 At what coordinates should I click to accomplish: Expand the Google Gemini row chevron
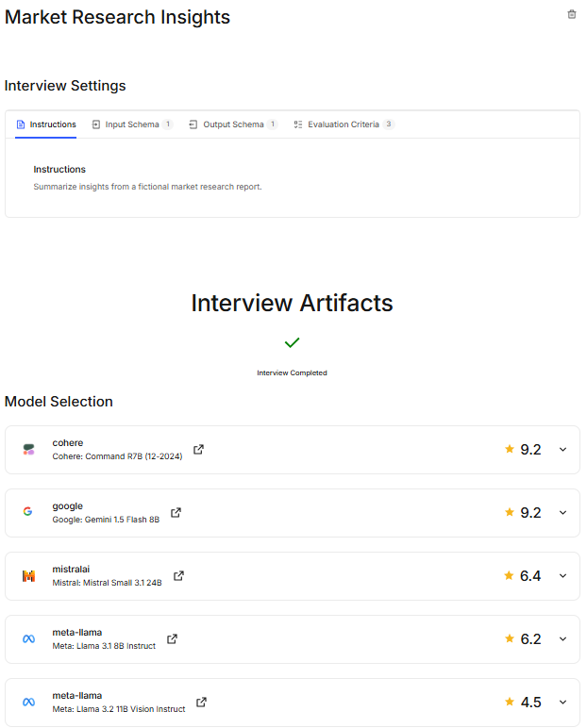point(563,513)
